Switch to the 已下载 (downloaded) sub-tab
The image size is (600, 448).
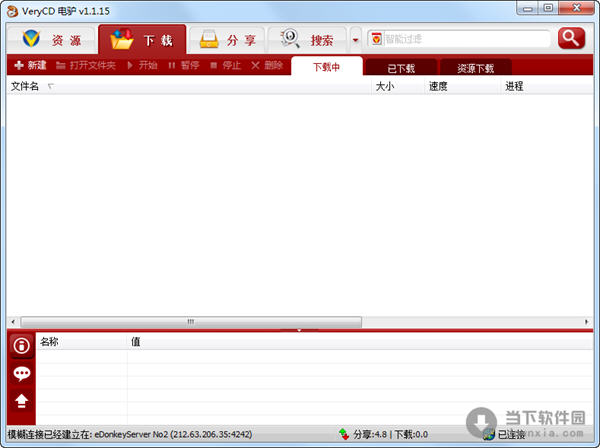coord(401,68)
